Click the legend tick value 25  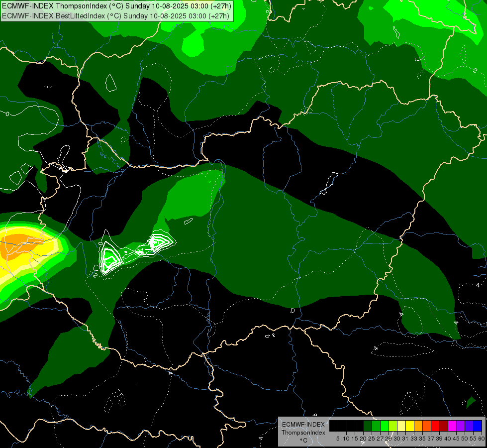pyautogui.click(x=372, y=439)
